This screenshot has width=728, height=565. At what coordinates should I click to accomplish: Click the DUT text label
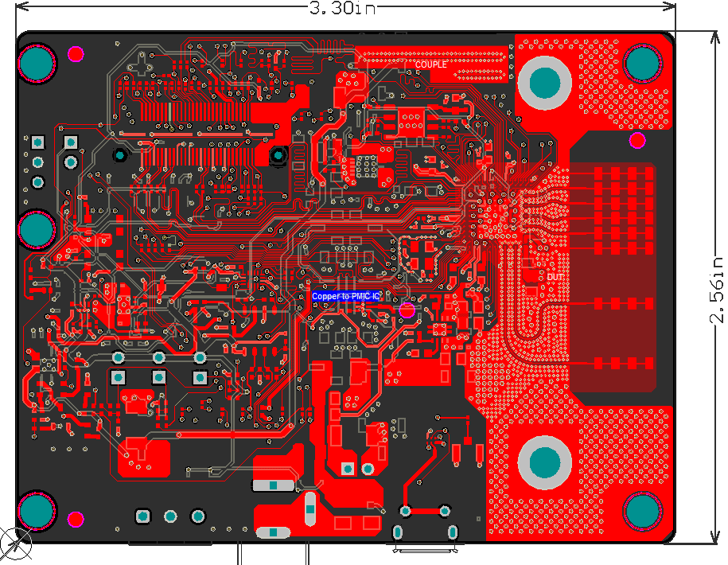tap(555, 277)
